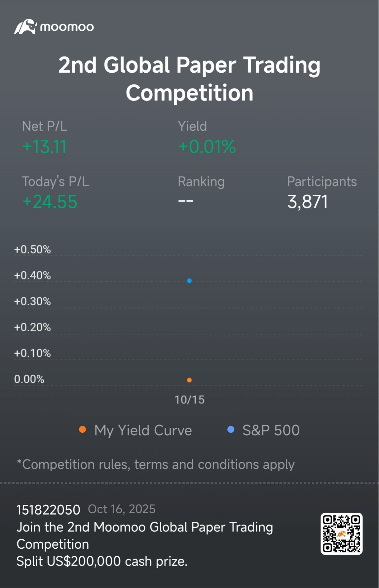Click the blue S&P 500 legend dot

231,430
